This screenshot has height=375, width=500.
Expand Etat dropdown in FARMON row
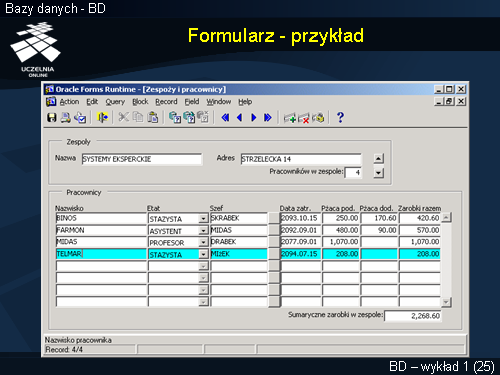[203, 230]
